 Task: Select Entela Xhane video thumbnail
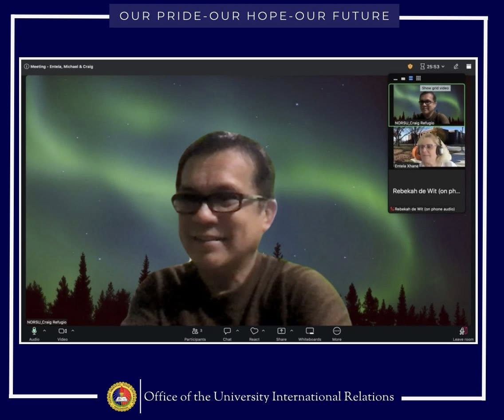click(427, 147)
